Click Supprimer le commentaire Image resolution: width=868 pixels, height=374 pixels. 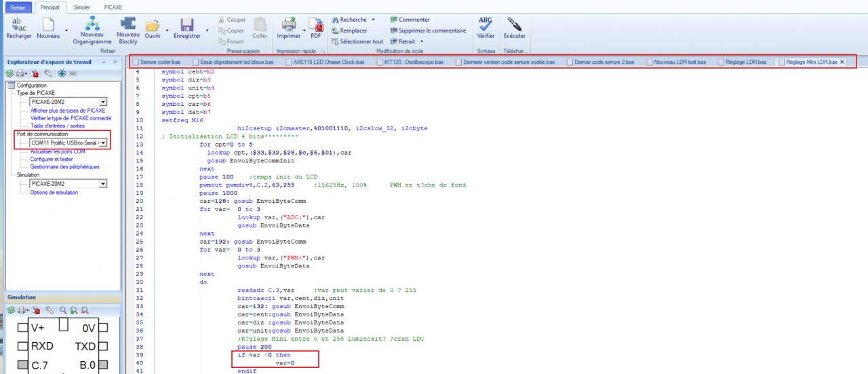(428, 31)
